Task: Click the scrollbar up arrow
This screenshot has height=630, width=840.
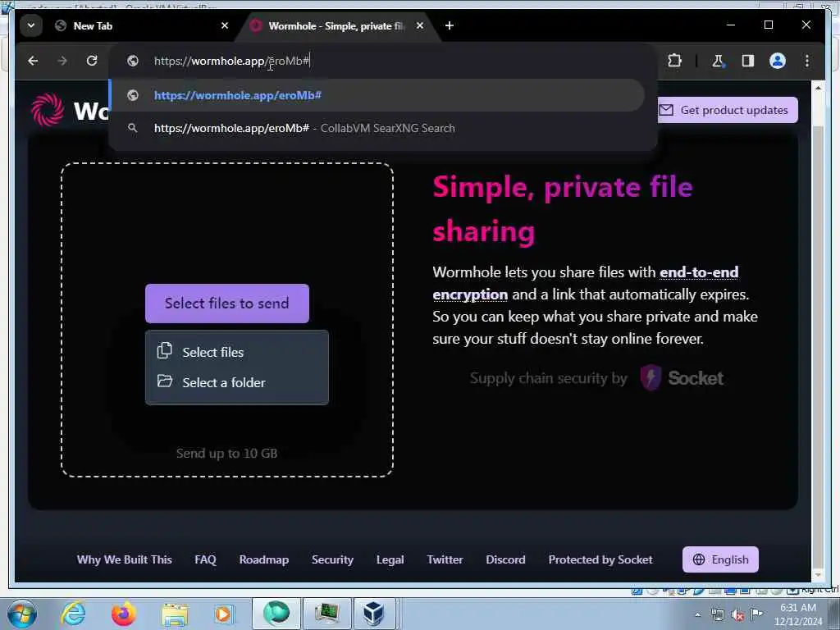Action: (x=818, y=87)
